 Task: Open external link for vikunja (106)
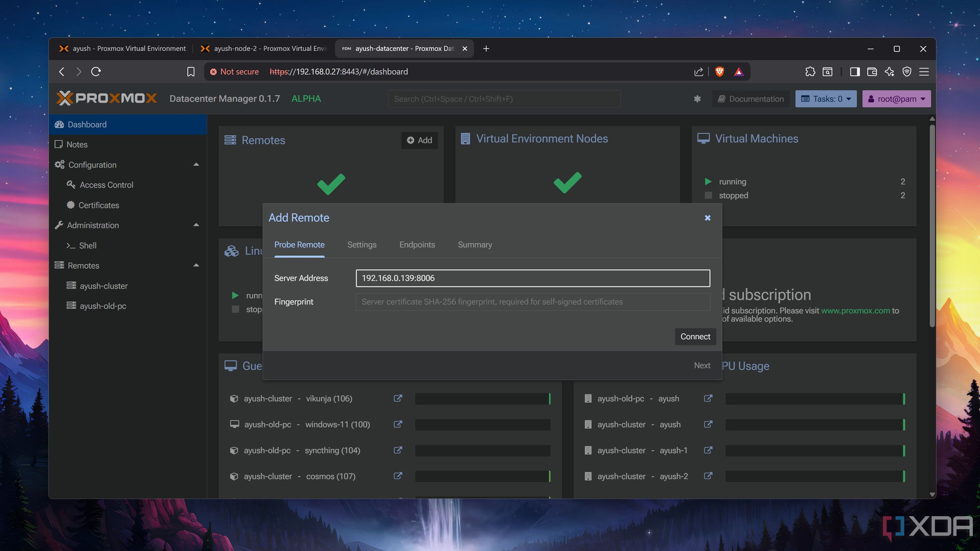tap(398, 398)
